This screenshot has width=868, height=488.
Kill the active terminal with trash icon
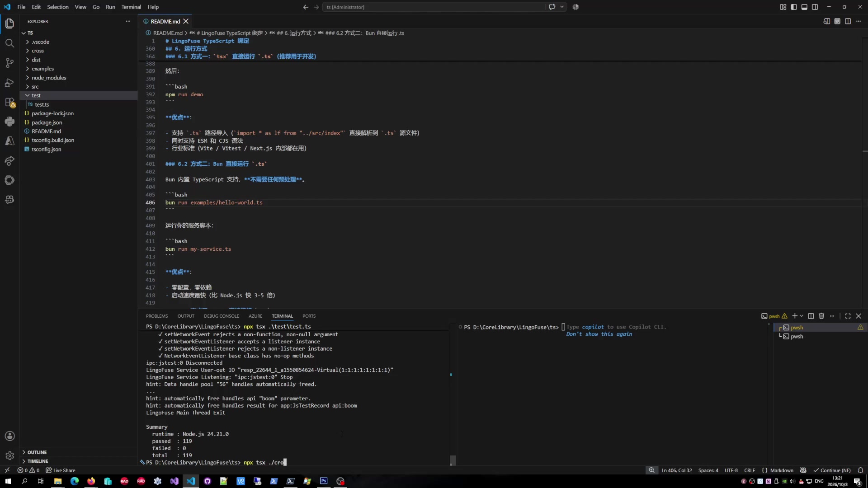pos(821,316)
